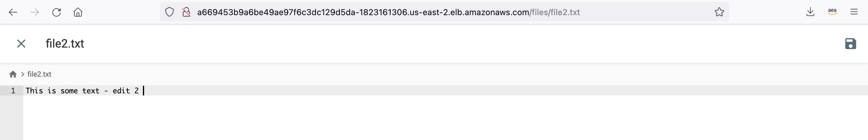
Task: Go back to the previous page
Action: [13, 12]
